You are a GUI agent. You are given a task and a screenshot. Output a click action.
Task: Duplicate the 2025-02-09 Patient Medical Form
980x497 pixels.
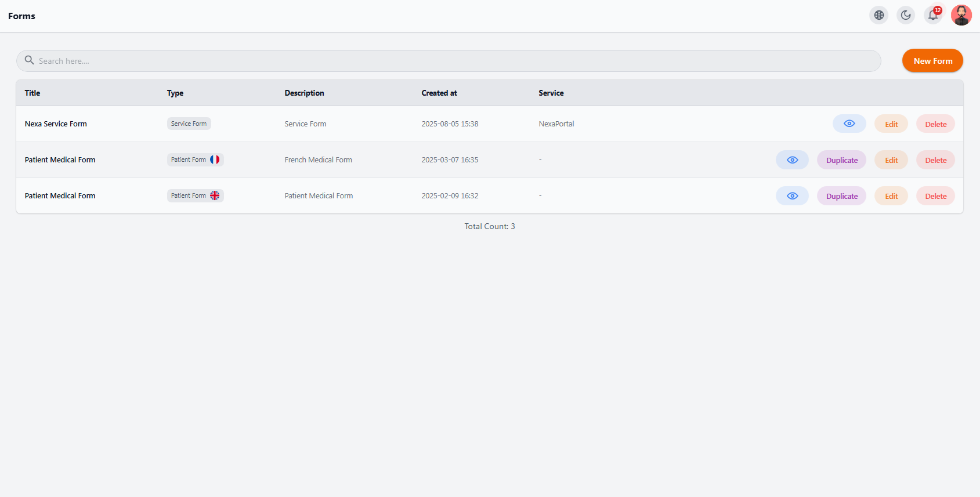coord(842,196)
